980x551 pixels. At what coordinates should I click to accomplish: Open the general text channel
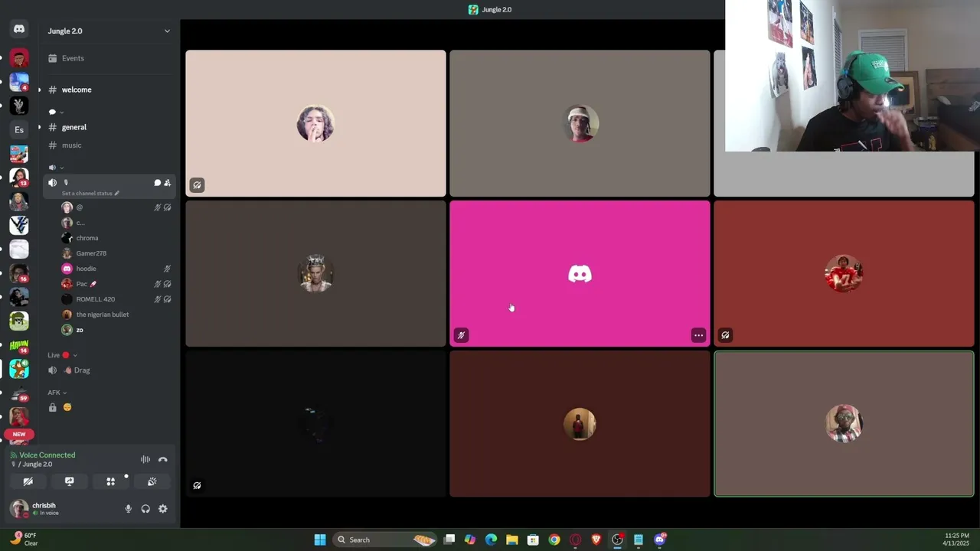[x=108, y=127]
